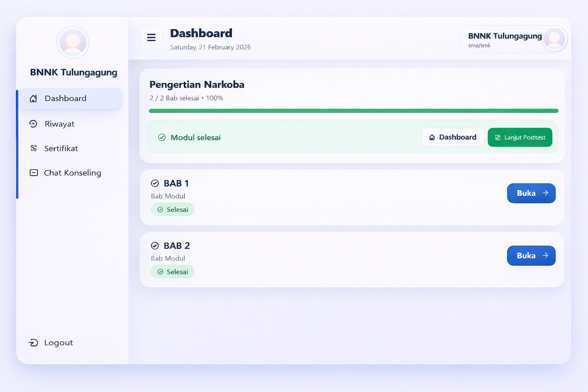Viewport: 588px width, 392px height.
Task: Click the sidebar profile avatar
Action: pyautogui.click(x=73, y=42)
